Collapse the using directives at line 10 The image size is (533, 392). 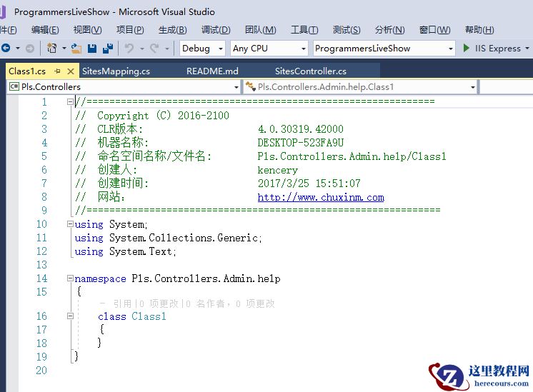coord(70,224)
